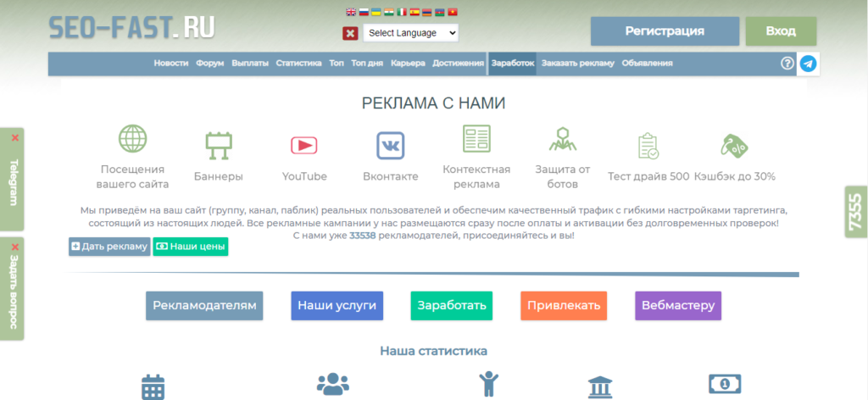Click the Дать рекламу button

[109, 247]
